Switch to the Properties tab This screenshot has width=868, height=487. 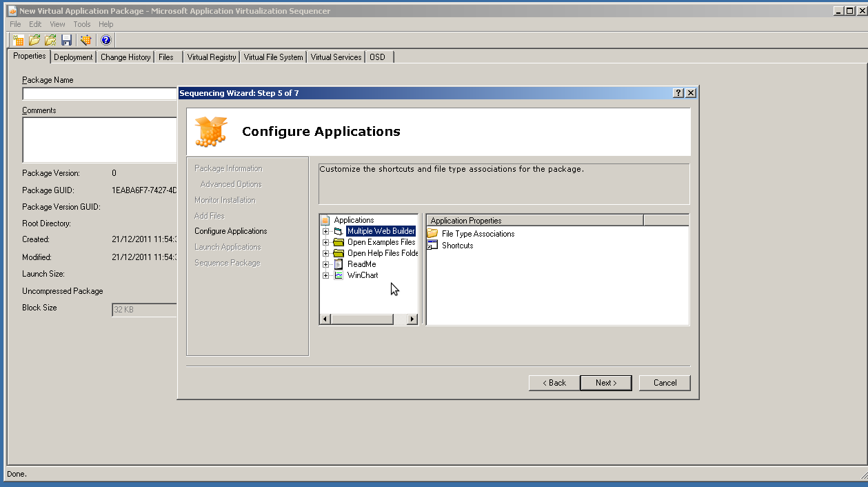(x=30, y=56)
